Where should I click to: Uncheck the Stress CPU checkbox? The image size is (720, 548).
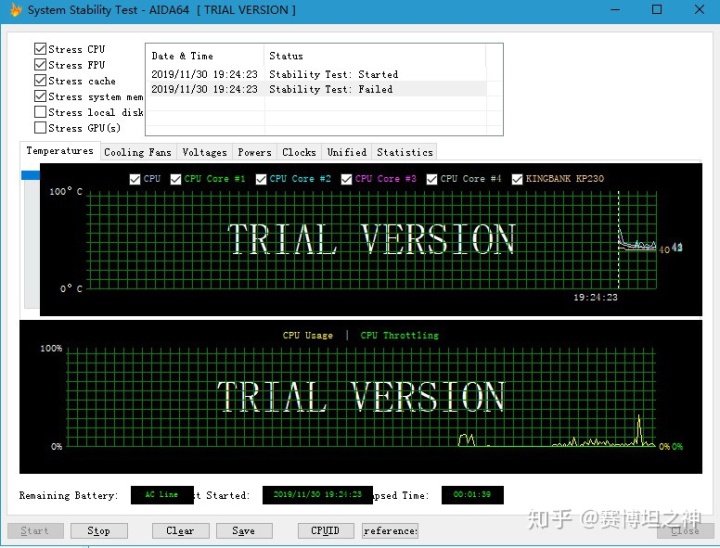(40, 49)
